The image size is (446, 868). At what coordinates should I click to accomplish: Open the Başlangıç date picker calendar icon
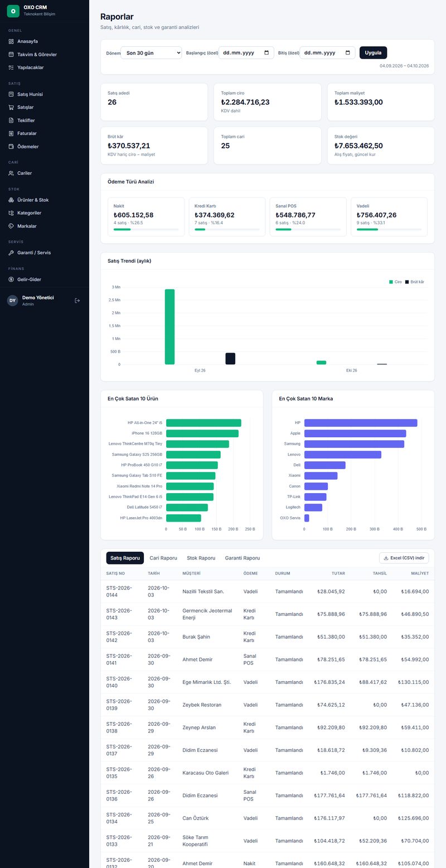[266, 53]
